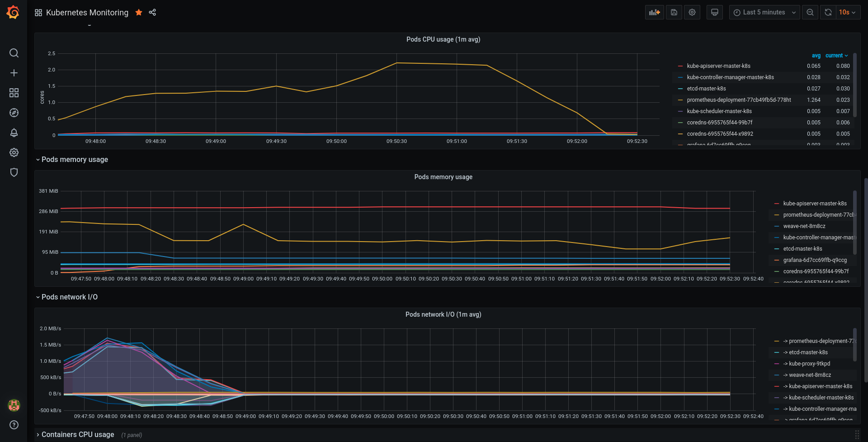Refresh the dashboard now

click(x=828, y=12)
